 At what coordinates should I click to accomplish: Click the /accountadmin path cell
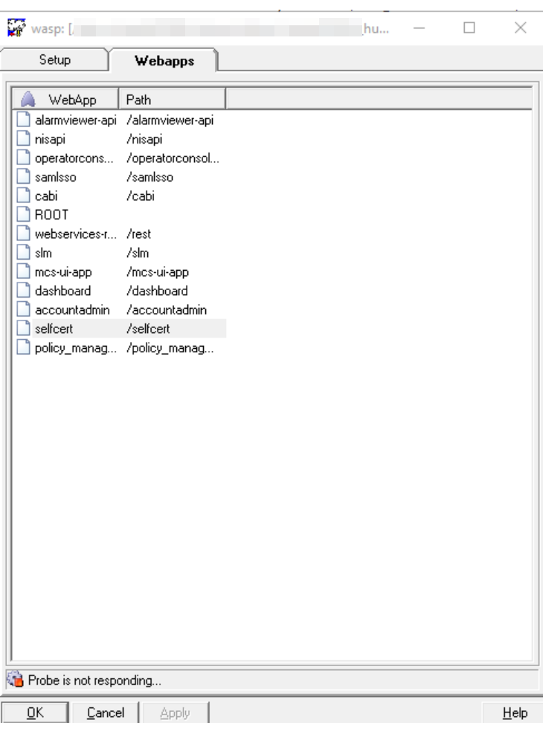click(x=167, y=309)
